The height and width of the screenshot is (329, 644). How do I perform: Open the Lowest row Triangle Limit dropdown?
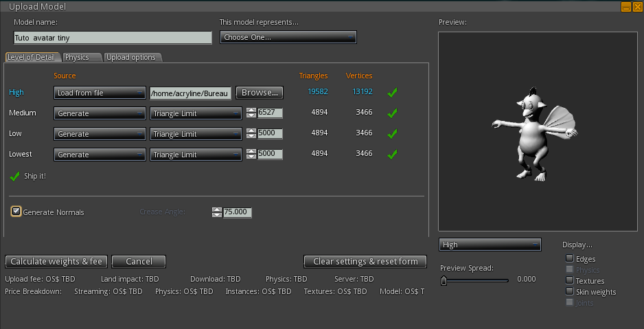[196, 155]
